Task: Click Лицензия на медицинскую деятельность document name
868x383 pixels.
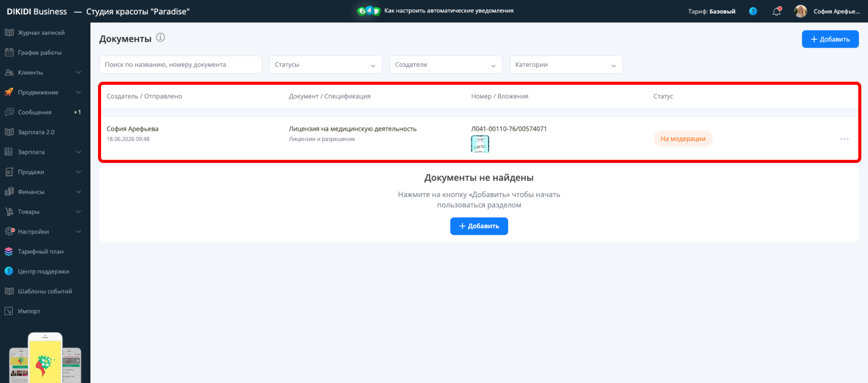Action: pos(353,129)
